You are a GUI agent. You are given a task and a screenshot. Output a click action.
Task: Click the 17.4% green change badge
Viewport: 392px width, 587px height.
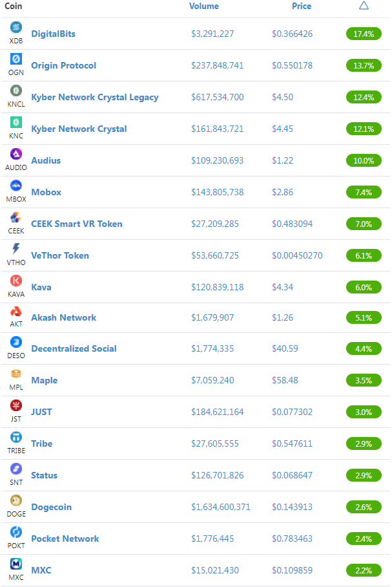click(364, 34)
